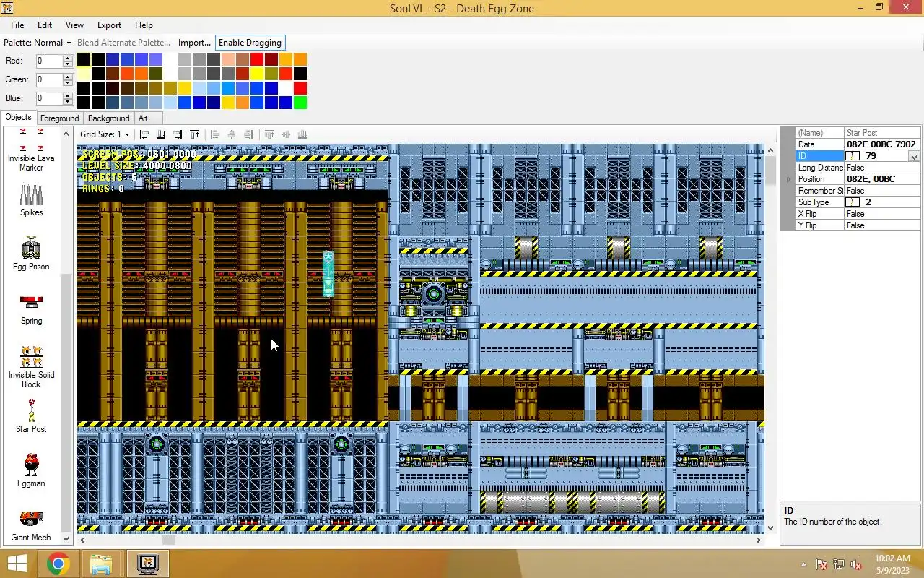Screen dimensions: 924x578
Task: Align the right edges of objects
Action: pos(178,134)
